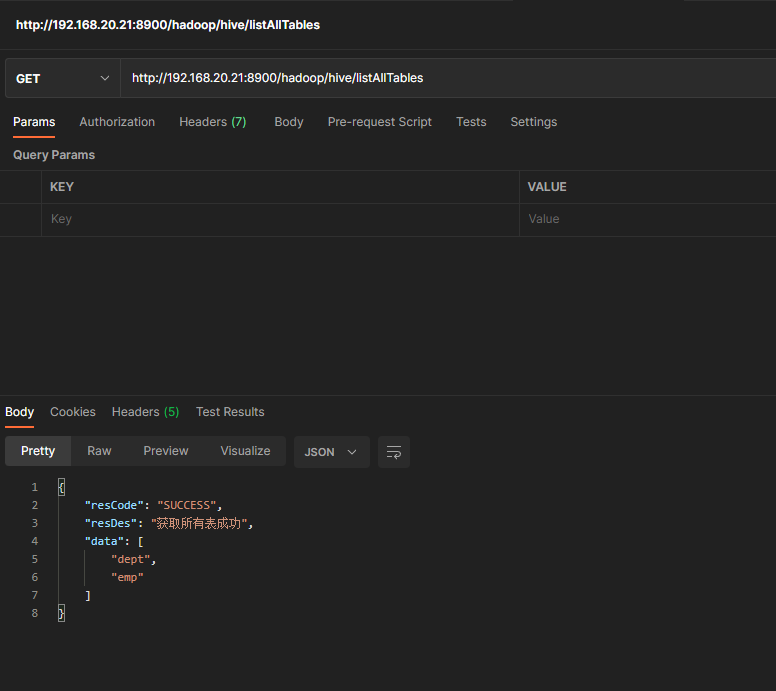Click the query param Key field
This screenshot has height=691, width=776.
pyautogui.click(x=280, y=219)
